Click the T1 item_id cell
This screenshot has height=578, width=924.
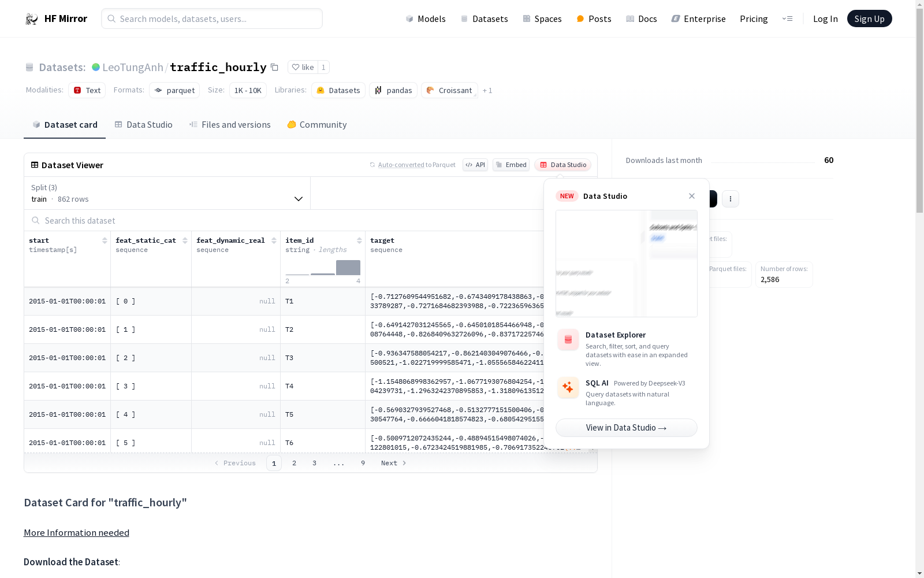(323, 301)
